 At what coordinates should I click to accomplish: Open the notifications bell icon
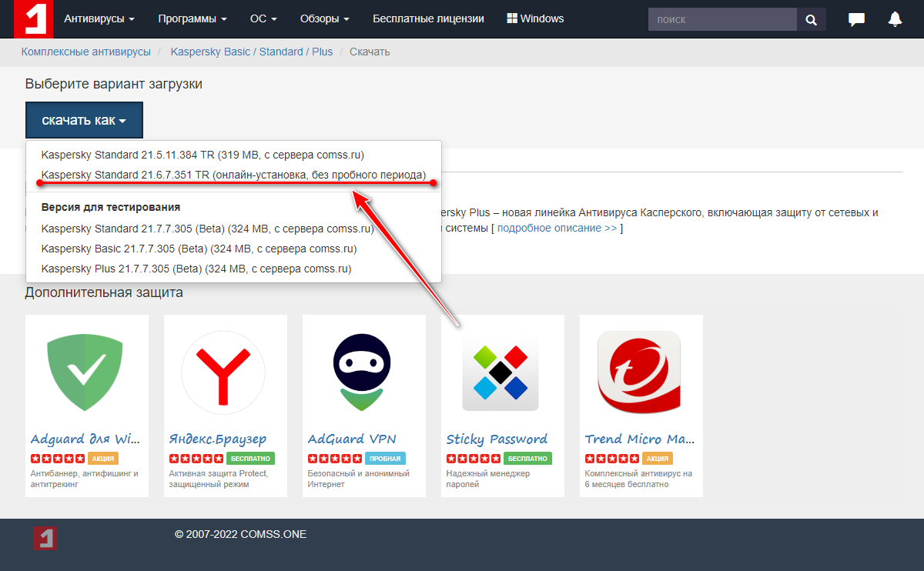[895, 19]
